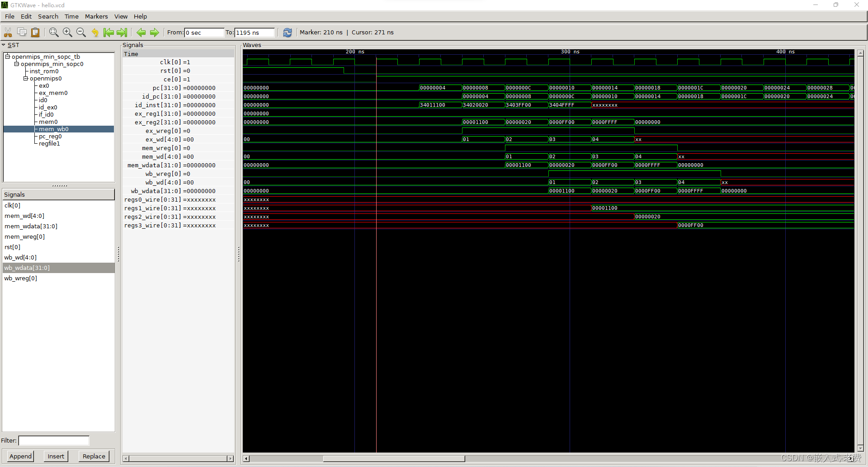Click the signals pane scrollbar left arrow
The height and width of the screenshot is (467, 868).
(x=126, y=458)
